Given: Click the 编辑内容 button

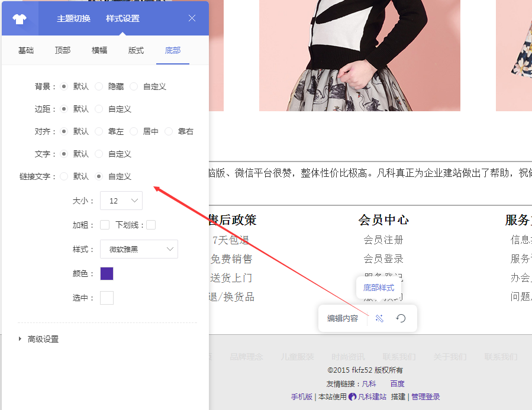Looking at the screenshot, I should pyautogui.click(x=343, y=318).
